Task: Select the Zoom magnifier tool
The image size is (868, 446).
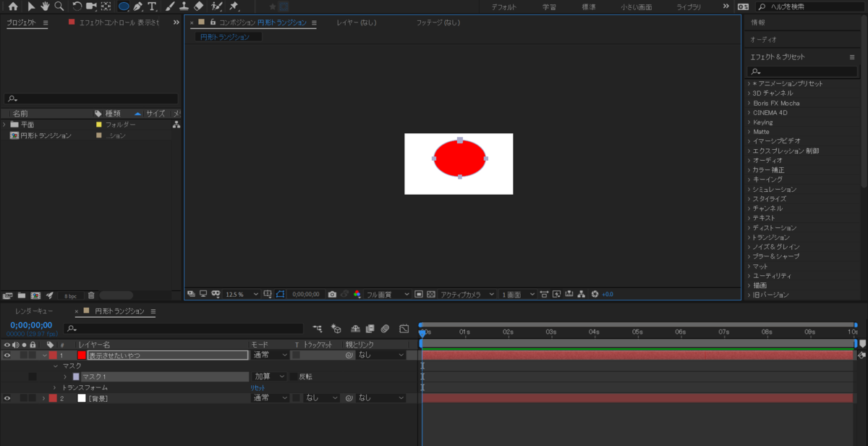Action: (x=59, y=6)
